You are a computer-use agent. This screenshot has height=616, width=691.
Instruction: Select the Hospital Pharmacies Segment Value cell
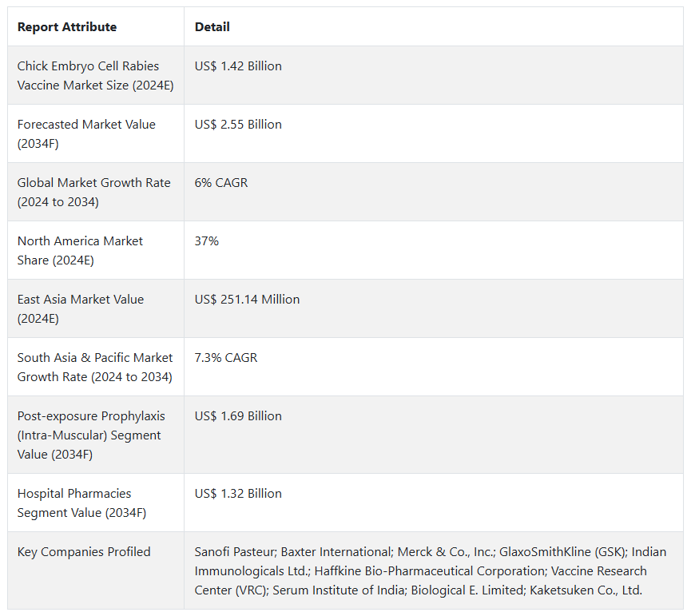click(x=82, y=503)
